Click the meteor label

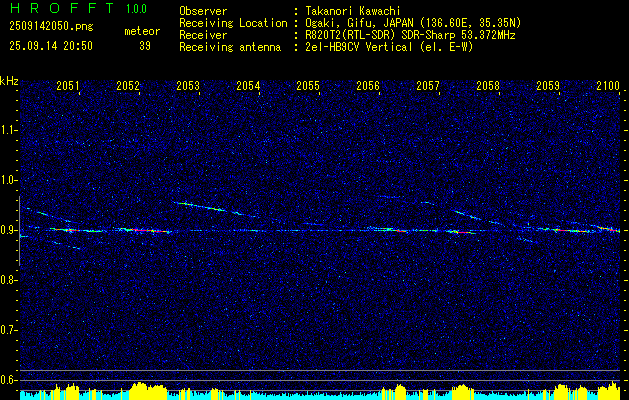(x=142, y=31)
